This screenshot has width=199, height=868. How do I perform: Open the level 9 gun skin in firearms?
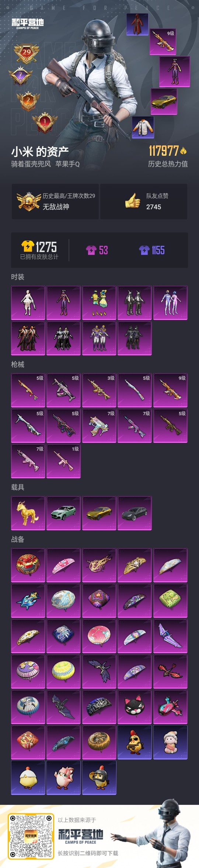click(x=170, y=390)
